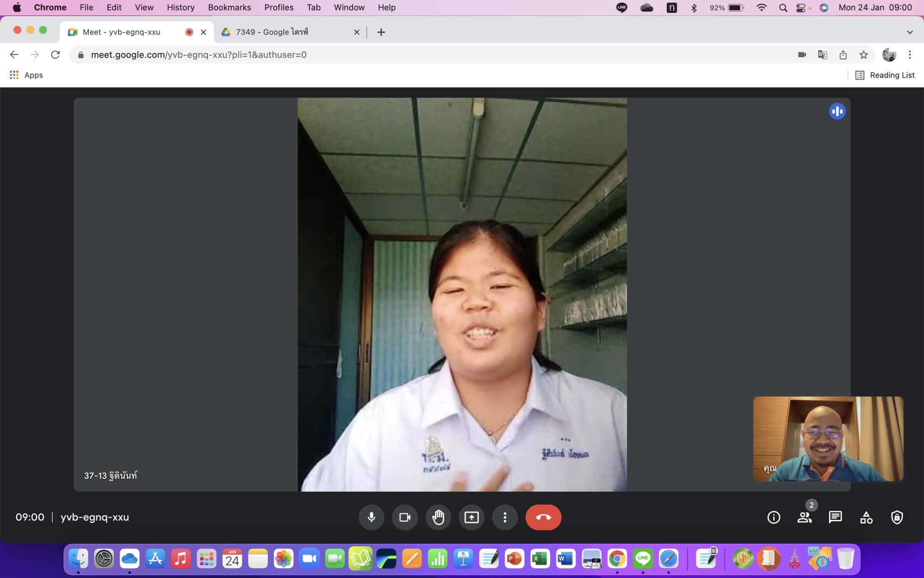Open the Activities panel icon
Screen dimensions: 924x578
point(866,517)
